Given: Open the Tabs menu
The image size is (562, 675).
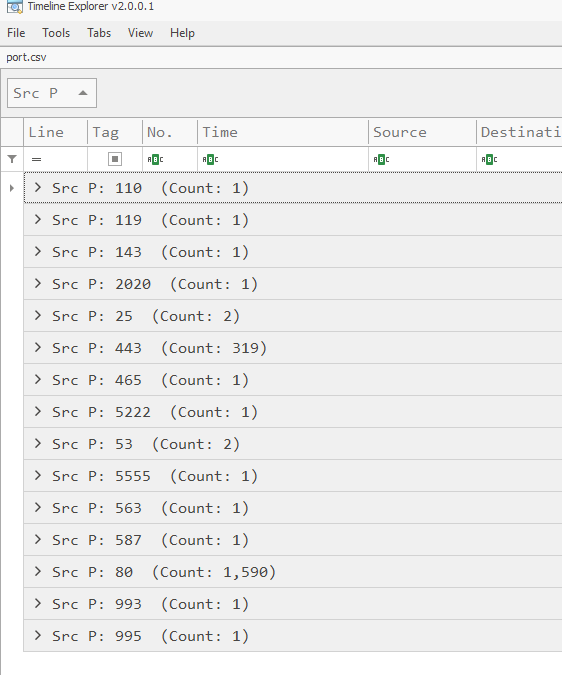Looking at the screenshot, I should [99, 33].
